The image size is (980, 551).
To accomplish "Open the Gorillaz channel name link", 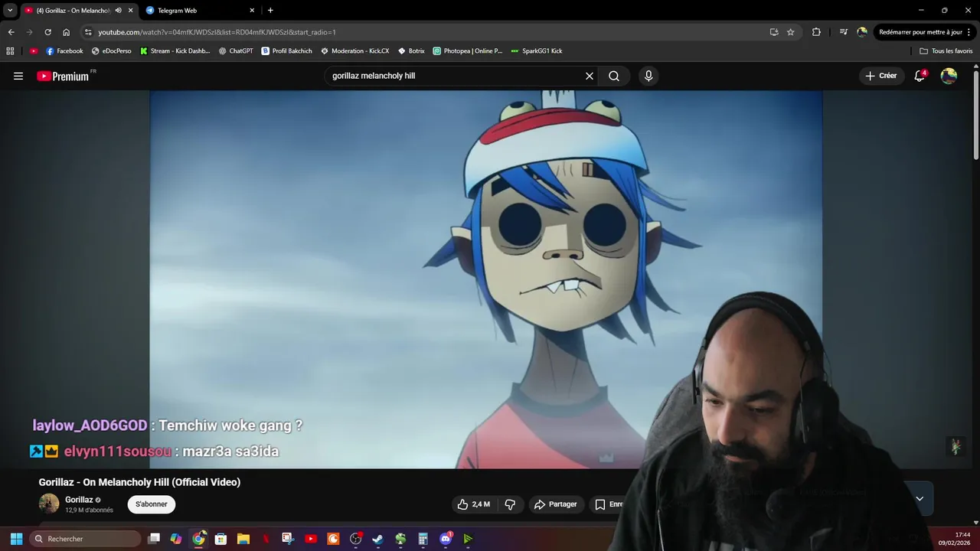I will 79,500.
